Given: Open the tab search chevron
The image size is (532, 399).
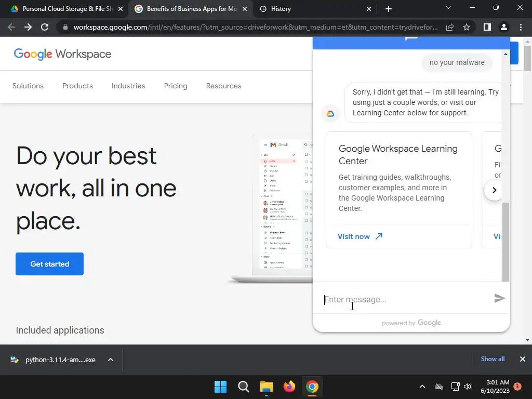Looking at the screenshot, I should pyautogui.click(x=448, y=7).
